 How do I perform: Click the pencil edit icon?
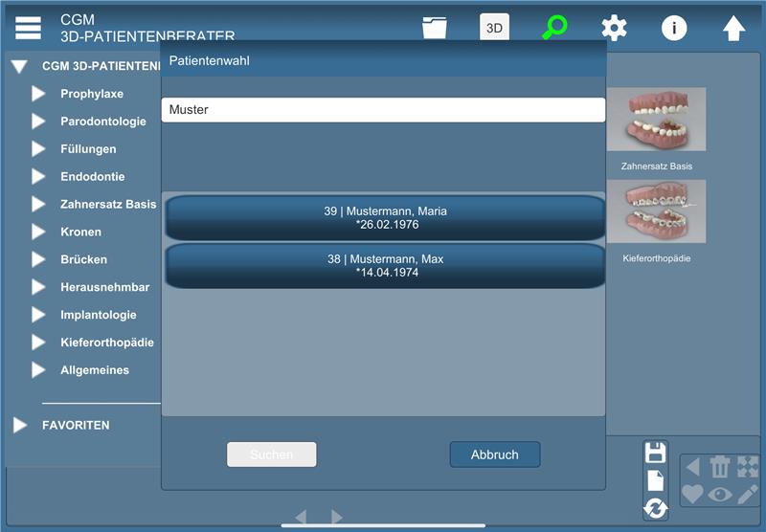tap(748, 494)
